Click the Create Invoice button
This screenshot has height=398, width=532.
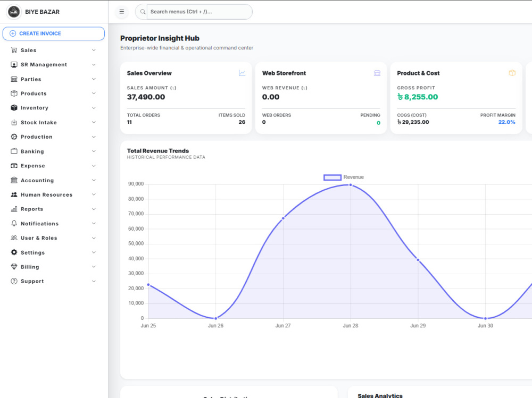coord(54,33)
